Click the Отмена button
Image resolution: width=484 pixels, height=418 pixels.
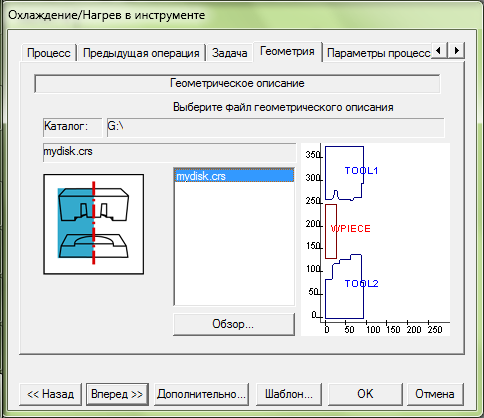[x=435, y=394]
